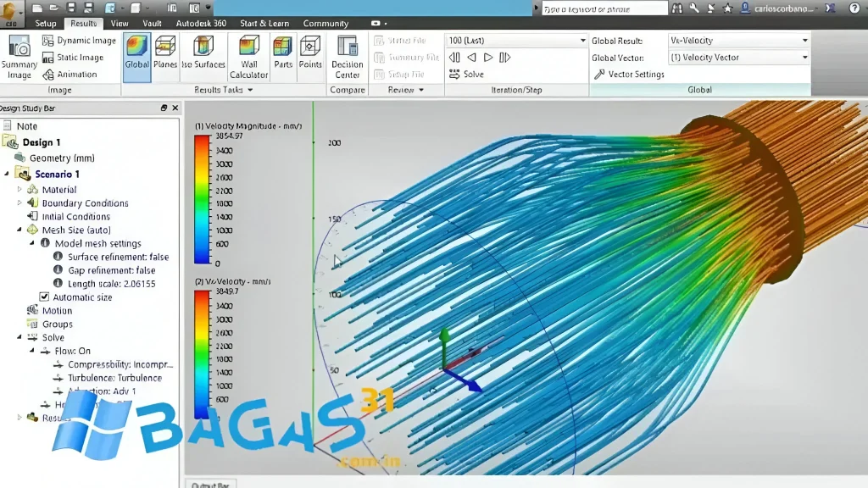Collapse the Scenario 1 node

click(x=7, y=174)
